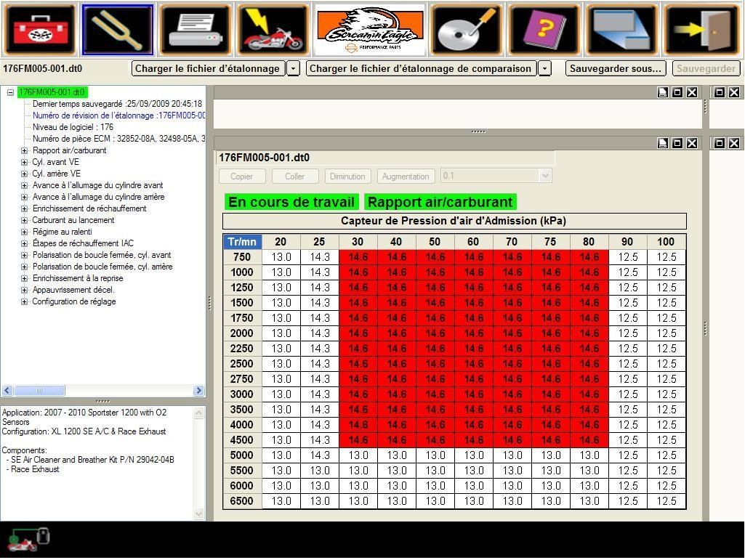The image size is (745, 560).
Task: Exit the program using the door icon
Action: 700,29
